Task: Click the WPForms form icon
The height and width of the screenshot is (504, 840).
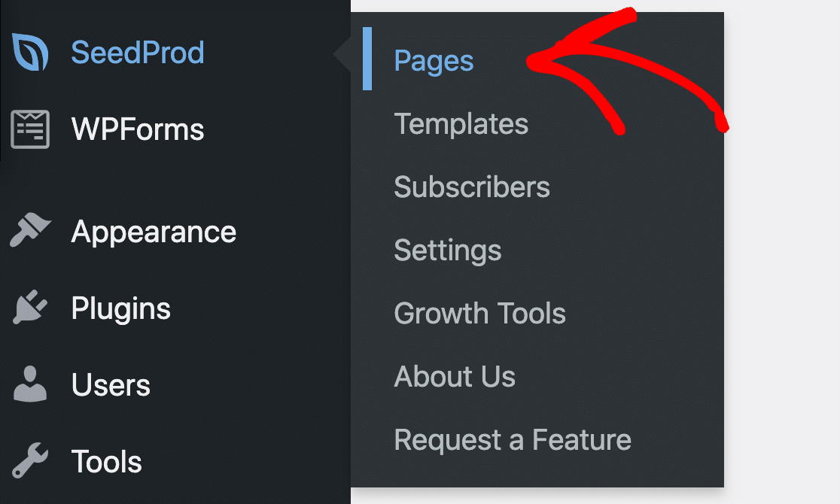Action: point(31,129)
